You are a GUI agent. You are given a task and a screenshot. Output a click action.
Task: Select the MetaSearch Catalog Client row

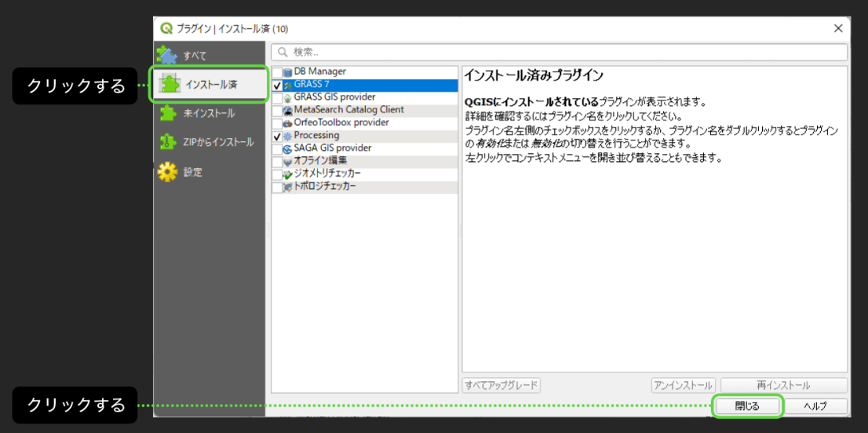[x=365, y=111]
